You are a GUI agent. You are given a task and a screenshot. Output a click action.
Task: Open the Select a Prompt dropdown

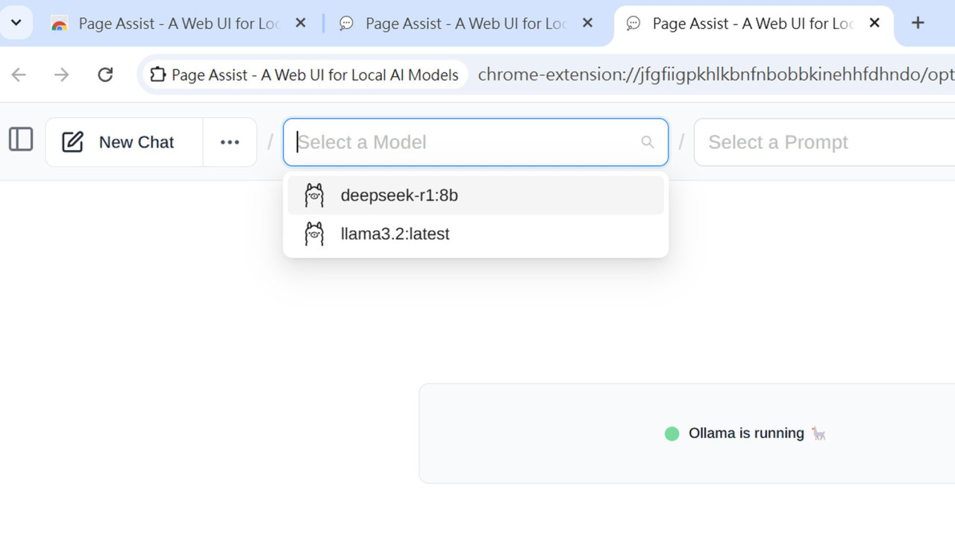pyautogui.click(x=821, y=142)
